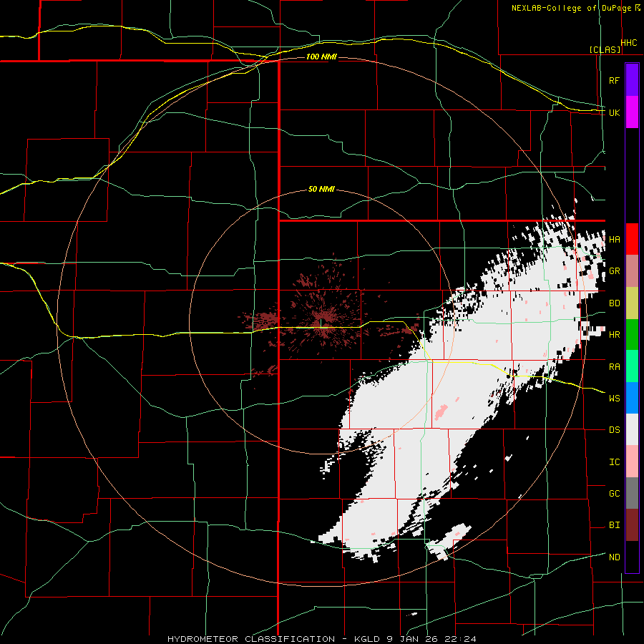Click the magenta UK legend color swatch
Image resolution: width=644 pixels, height=644 pixels.
(632, 112)
